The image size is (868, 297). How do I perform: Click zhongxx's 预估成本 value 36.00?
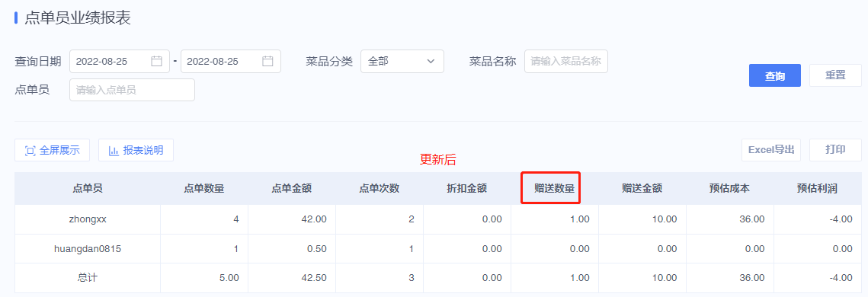[x=751, y=219]
